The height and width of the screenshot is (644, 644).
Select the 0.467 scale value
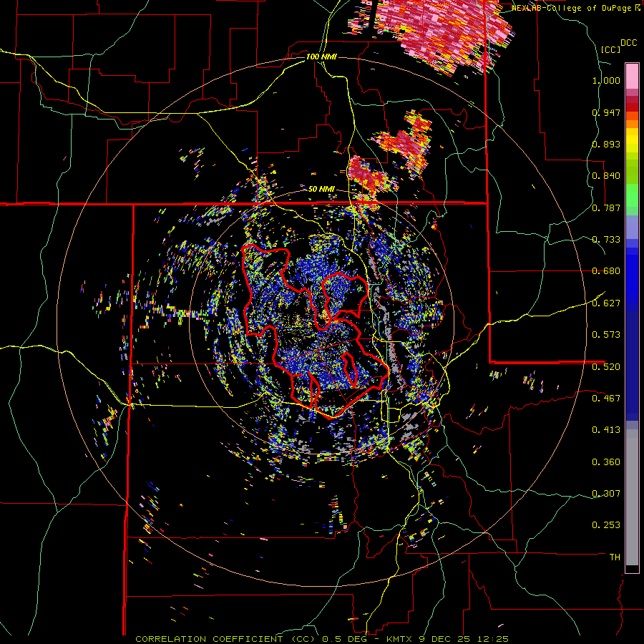(x=606, y=399)
